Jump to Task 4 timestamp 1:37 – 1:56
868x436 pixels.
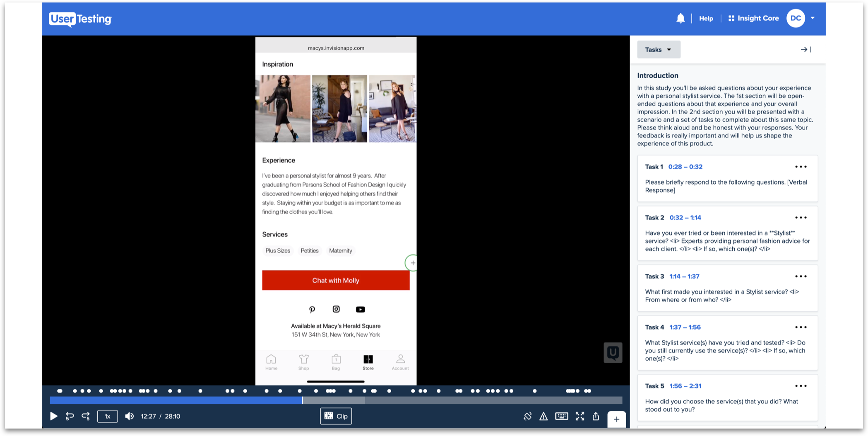(x=685, y=328)
